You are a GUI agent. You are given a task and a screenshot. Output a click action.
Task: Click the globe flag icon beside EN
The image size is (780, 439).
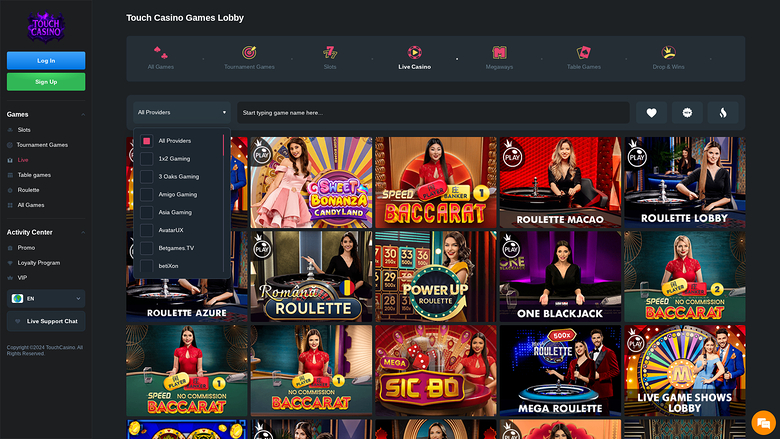[17, 299]
